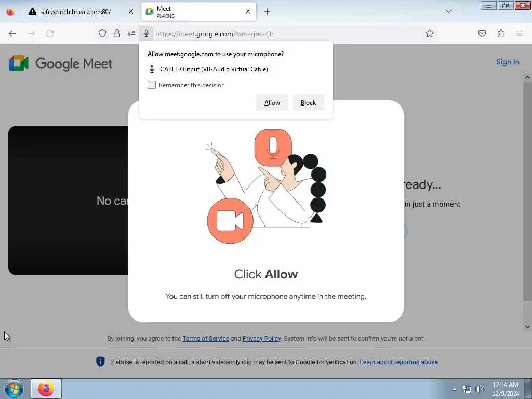Close the safe.search.brave.com tab

[130, 11]
